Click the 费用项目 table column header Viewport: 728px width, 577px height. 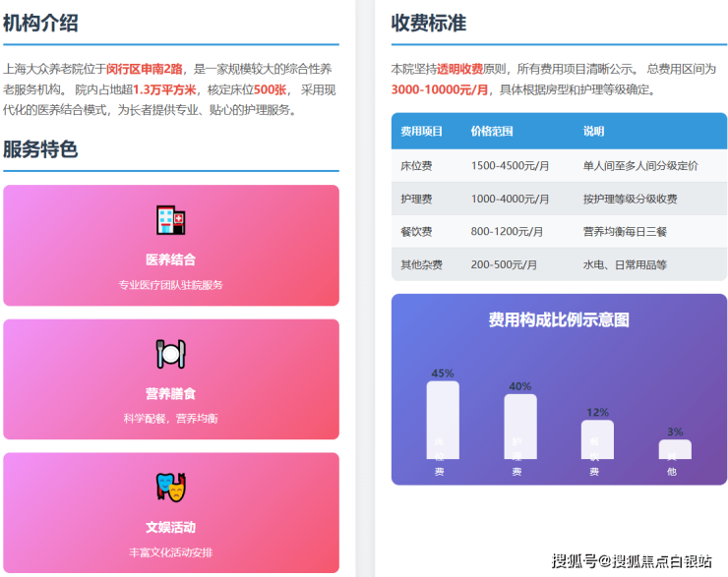[x=421, y=132]
